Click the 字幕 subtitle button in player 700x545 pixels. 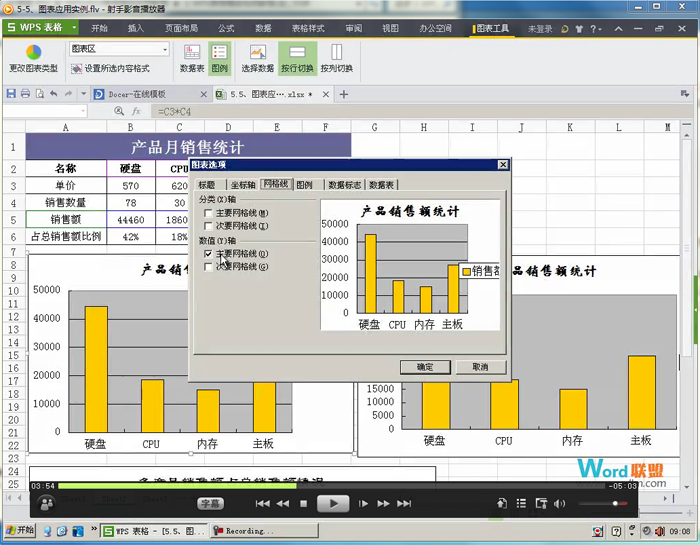[210, 503]
